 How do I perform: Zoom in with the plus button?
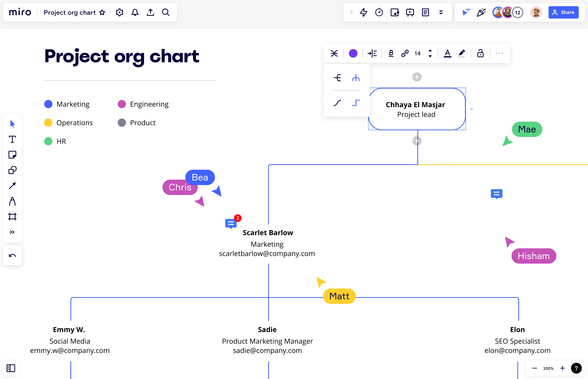562,368
